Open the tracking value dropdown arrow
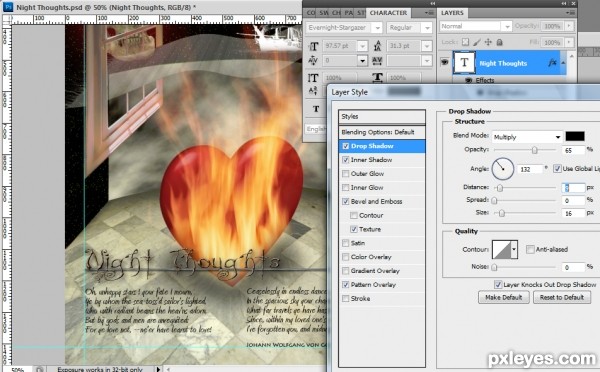600x372 pixels. [427, 60]
